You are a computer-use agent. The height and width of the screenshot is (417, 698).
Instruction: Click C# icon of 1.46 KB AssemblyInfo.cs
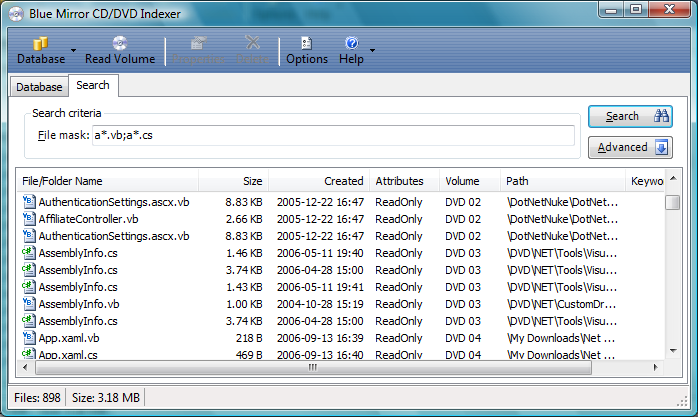coord(29,252)
